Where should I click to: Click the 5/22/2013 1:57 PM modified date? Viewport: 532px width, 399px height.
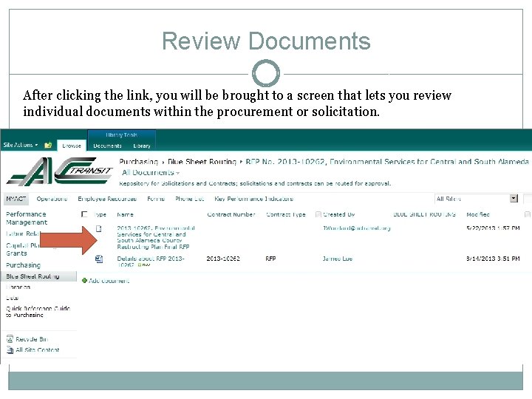pyautogui.click(x=493, y=228)
